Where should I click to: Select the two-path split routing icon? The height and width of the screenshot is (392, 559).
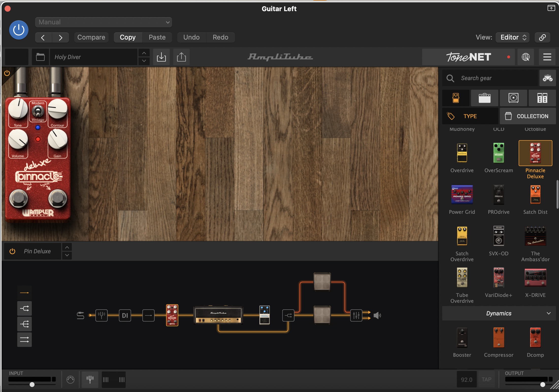tap(24, 308)
